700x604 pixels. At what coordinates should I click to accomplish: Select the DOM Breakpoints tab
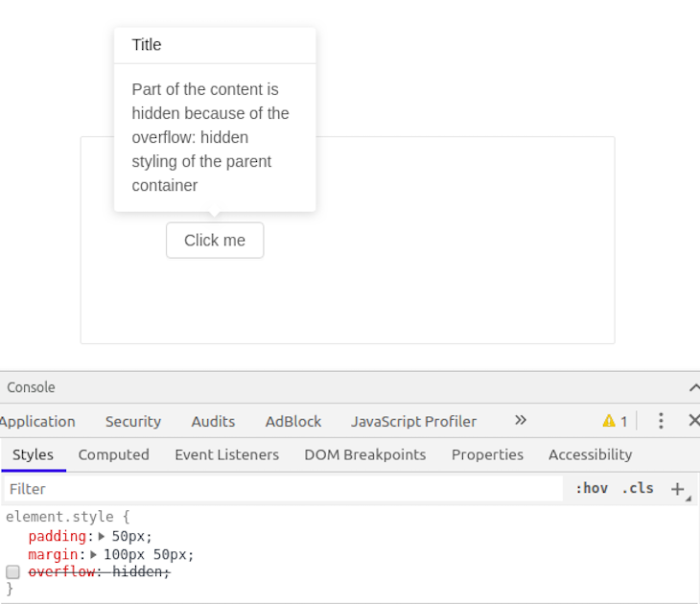[365, 454]
